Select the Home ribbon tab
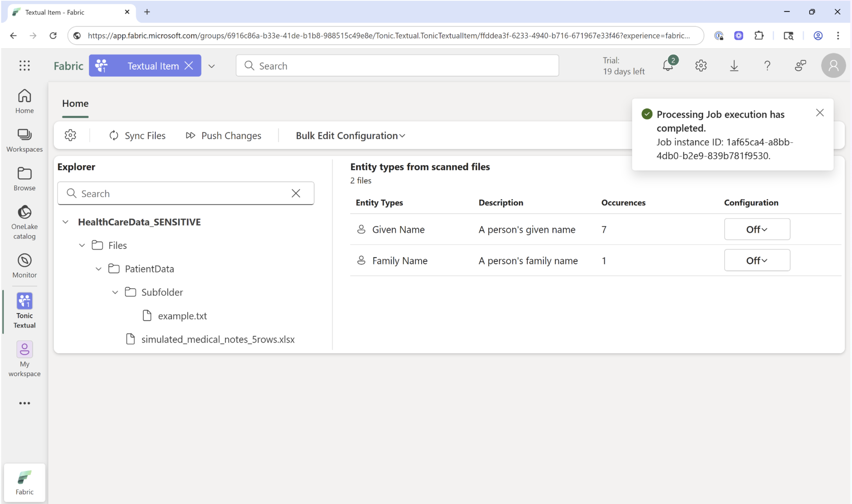This screenshot has width=852, height=504. pyautogui.click(x=75, y=103)
